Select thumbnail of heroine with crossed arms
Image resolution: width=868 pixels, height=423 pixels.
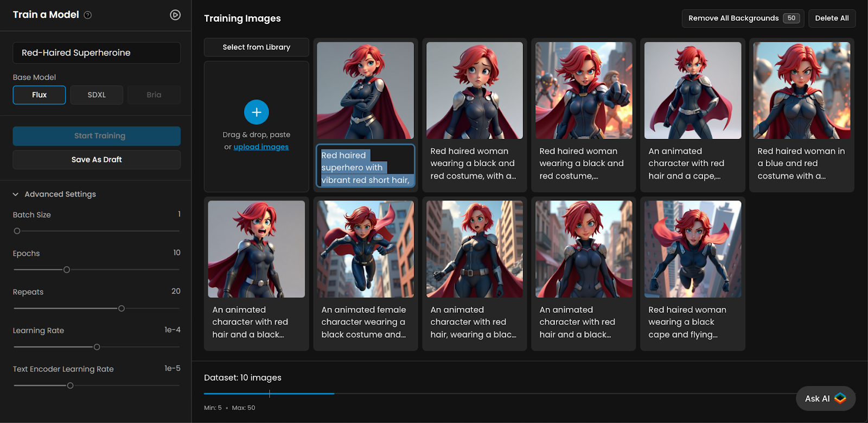[x=366, y=91]
